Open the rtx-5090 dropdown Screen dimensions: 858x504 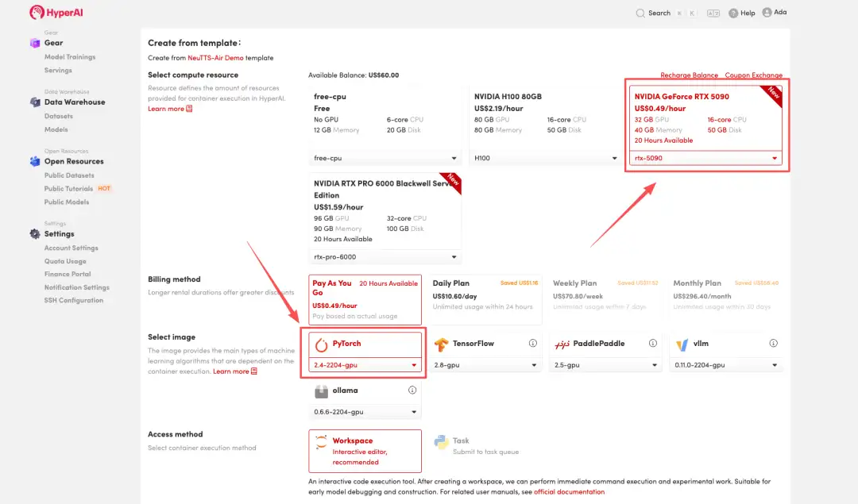coord(705,158)
